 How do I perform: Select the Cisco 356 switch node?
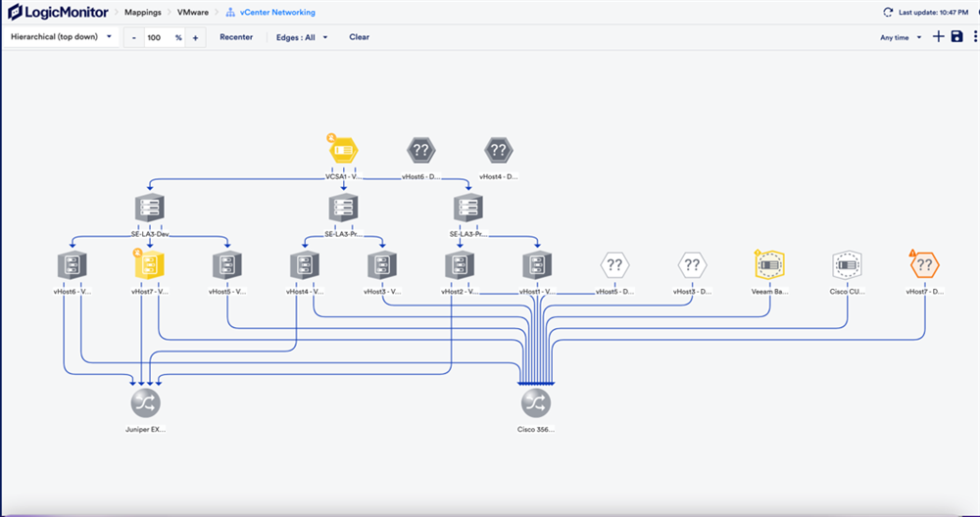(x=536, y=402)
